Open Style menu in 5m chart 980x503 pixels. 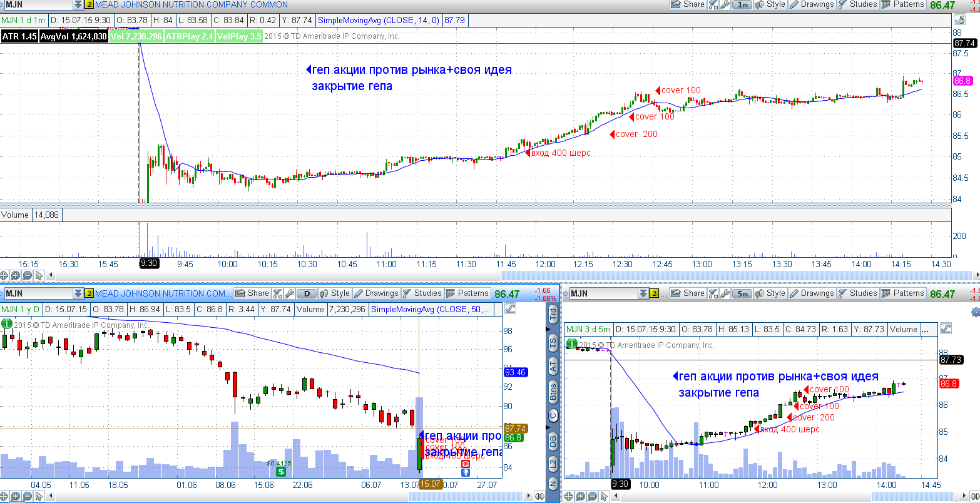[770, 293]
